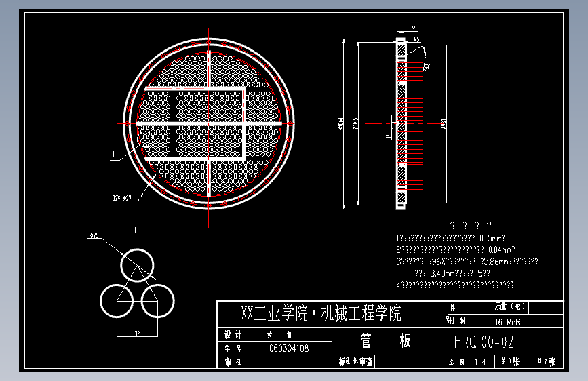The height and width of the screenshot is (381, 588).
Task: Select the '0.04mm' technical note line
Action: coord(456,249)
